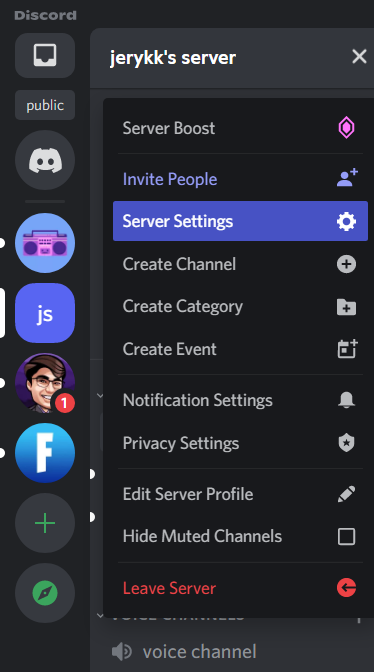Collapse the Voice Channels category chevron
The height and width of the screenshot is (672, 374).
100,615
